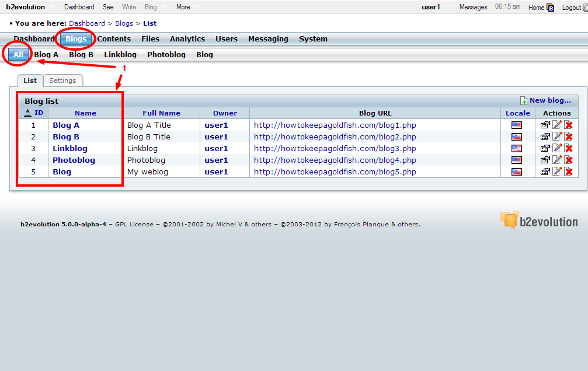
Task: Sort the table by Owner header
Action: click(225, 113)
